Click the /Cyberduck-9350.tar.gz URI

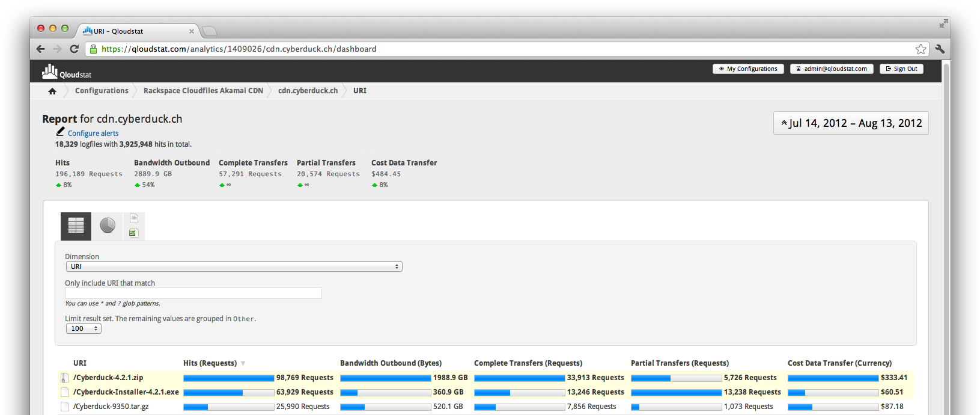click(111, 407)
